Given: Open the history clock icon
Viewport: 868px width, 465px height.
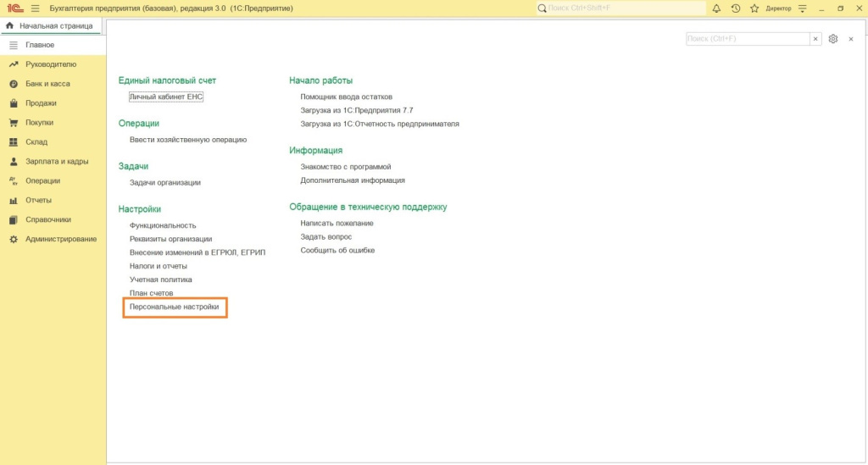Looking at the screenshot, I should [x=735, y=8].
